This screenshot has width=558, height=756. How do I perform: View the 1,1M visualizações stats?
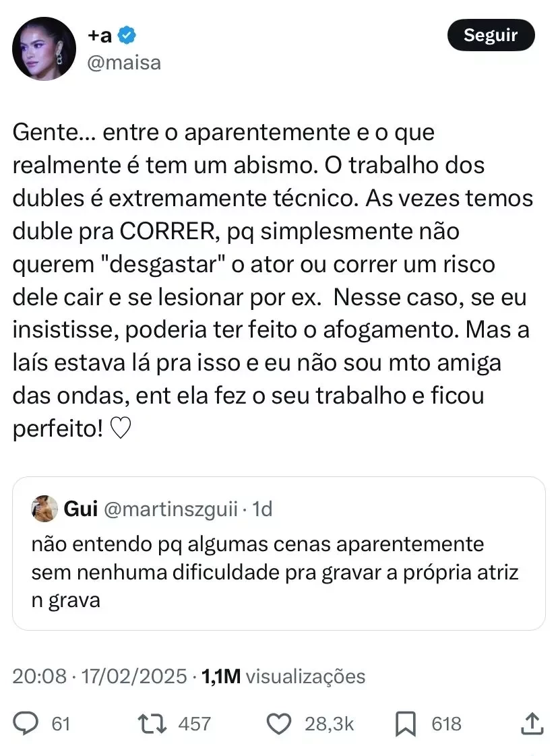pos(283,676)
